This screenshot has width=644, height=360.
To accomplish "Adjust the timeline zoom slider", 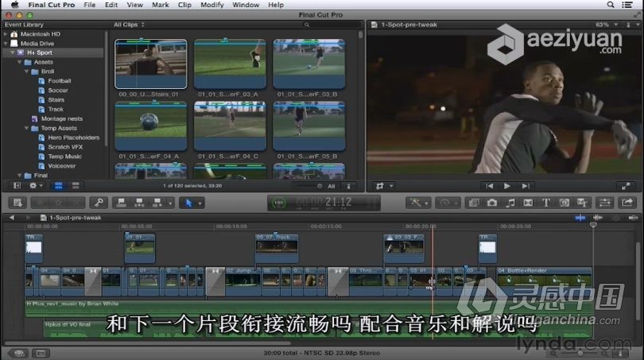I will [580, 353].
